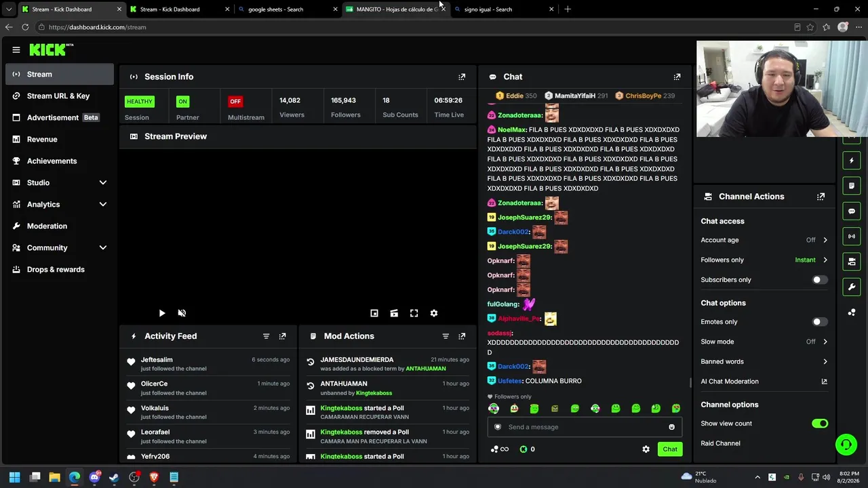The image size is (868, 488).
Task: Unmute the stream preview audio
Action: [182, 313]
